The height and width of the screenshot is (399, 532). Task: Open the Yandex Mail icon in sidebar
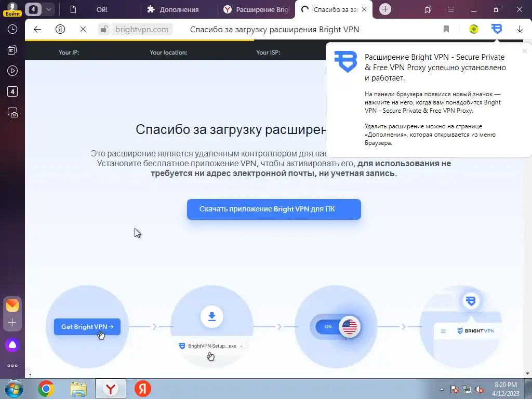click(12, 305)
